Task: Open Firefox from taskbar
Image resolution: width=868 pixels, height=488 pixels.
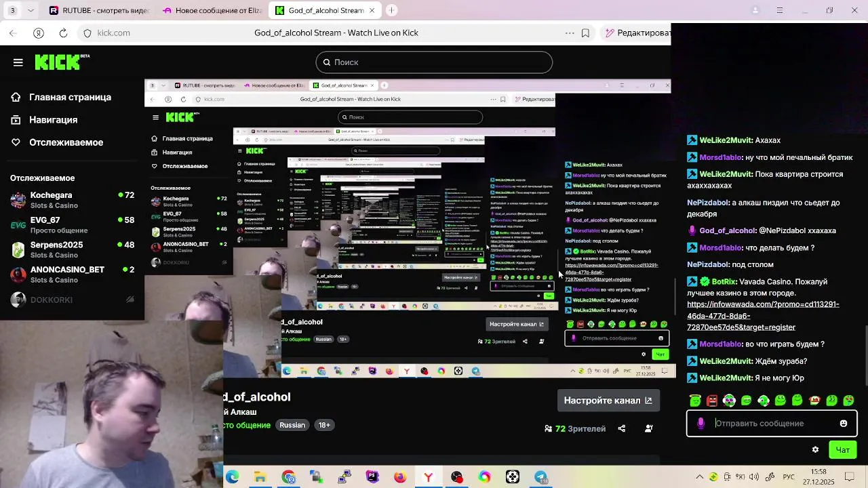Action: [400, 477]
